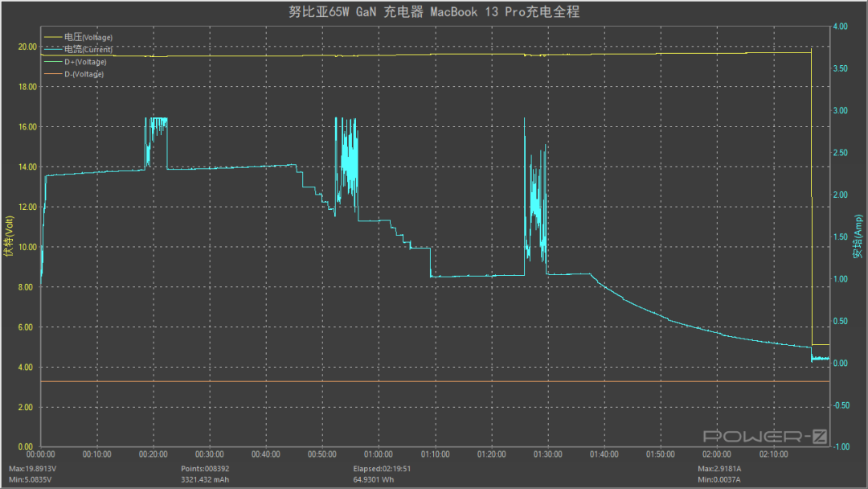
Task: Click the orange legend line for D-
Action: (x=52, y=74)
